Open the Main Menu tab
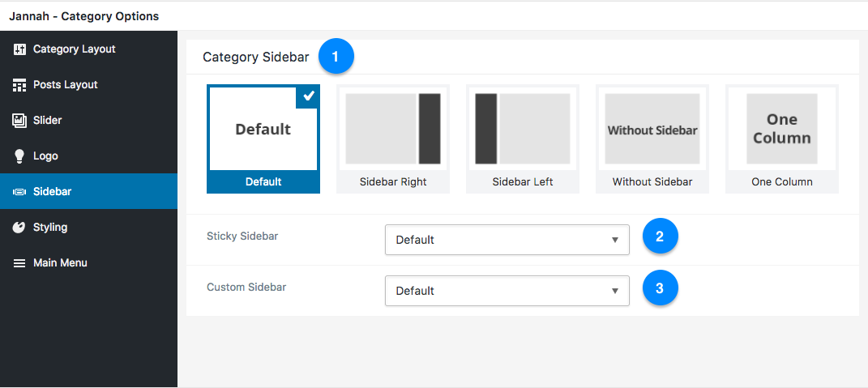868x388 pixels. [88, 262]
